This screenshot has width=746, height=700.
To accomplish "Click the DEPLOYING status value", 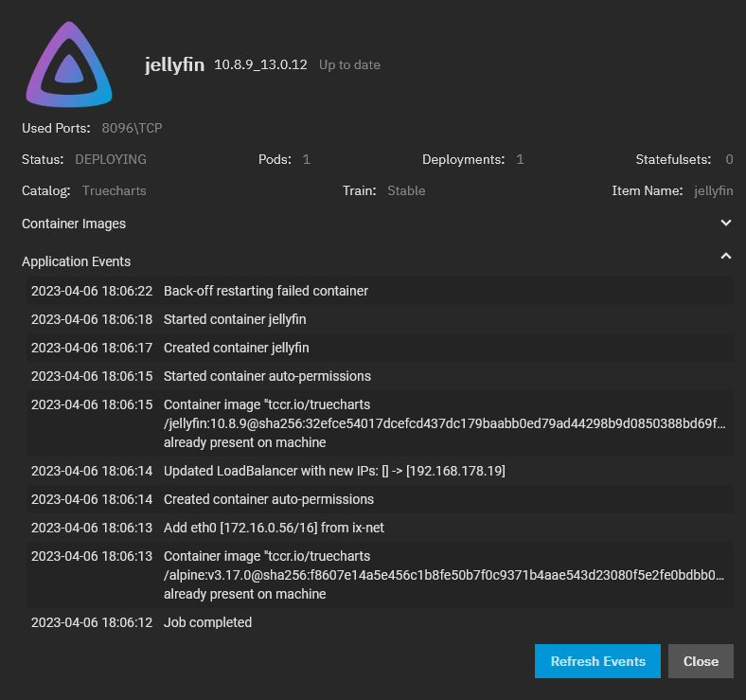I will pyautogui.click(x=111, y=159).
